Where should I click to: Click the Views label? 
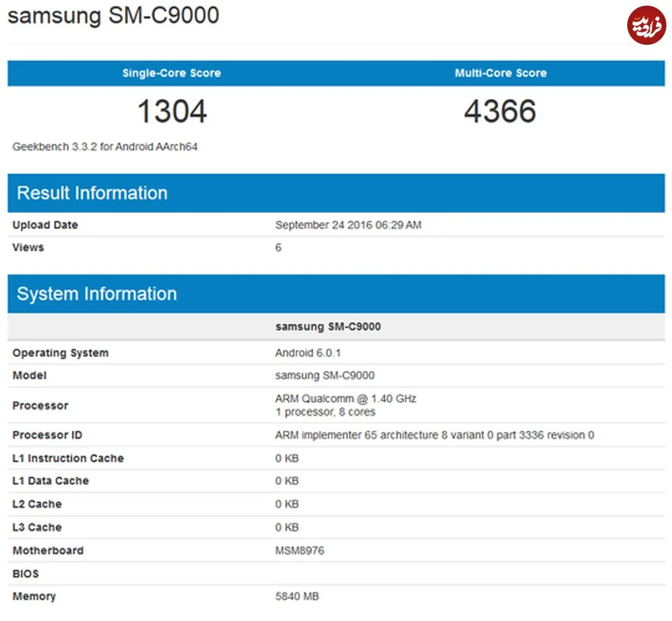pos(28,248)
